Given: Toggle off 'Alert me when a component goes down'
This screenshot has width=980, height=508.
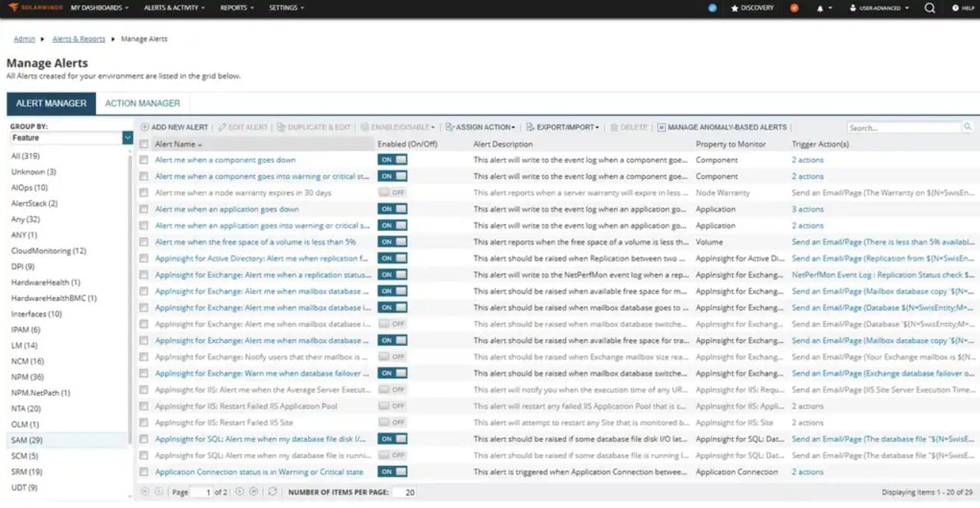Looking at the screenshot, I should 392,160.
